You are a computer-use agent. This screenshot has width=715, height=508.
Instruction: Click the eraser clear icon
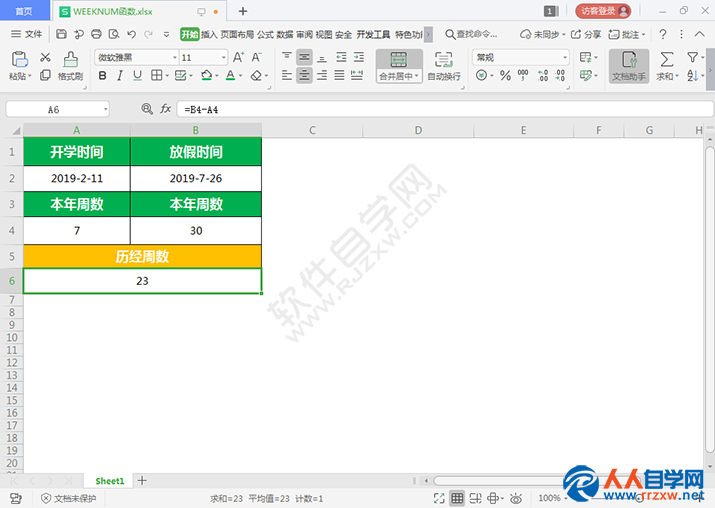pos(256,75)
